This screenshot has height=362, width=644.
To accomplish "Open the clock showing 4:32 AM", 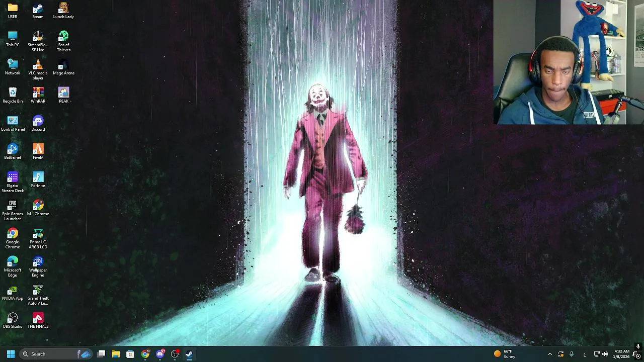I will (622, 354).
